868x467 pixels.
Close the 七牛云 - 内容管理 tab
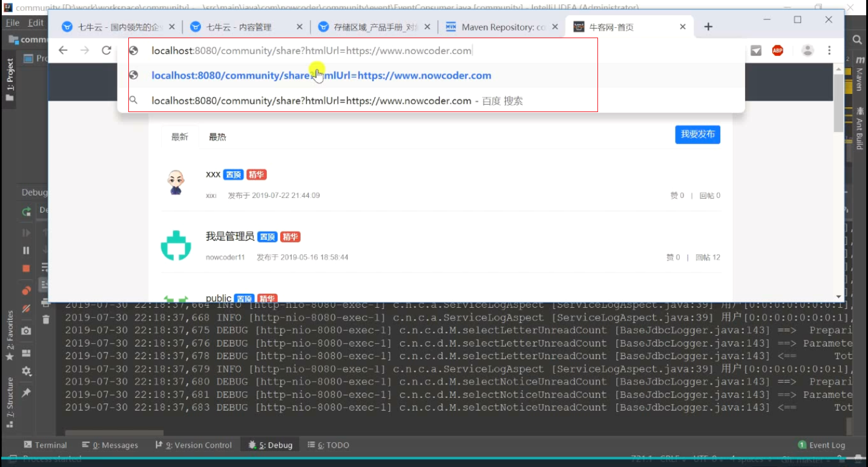[x=300, y=27]
